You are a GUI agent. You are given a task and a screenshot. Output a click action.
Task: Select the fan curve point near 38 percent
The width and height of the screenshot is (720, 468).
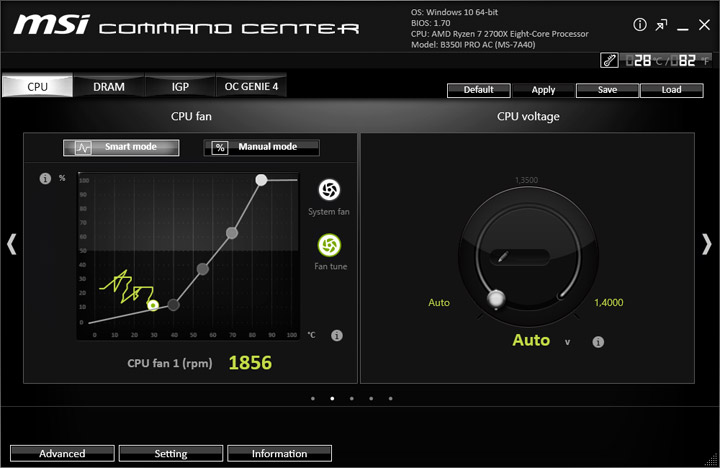pos(202,269)
